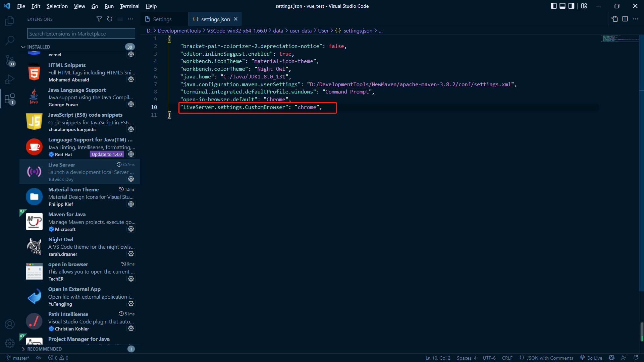Open the Search view in activity bar

click(x=10, y=41)
